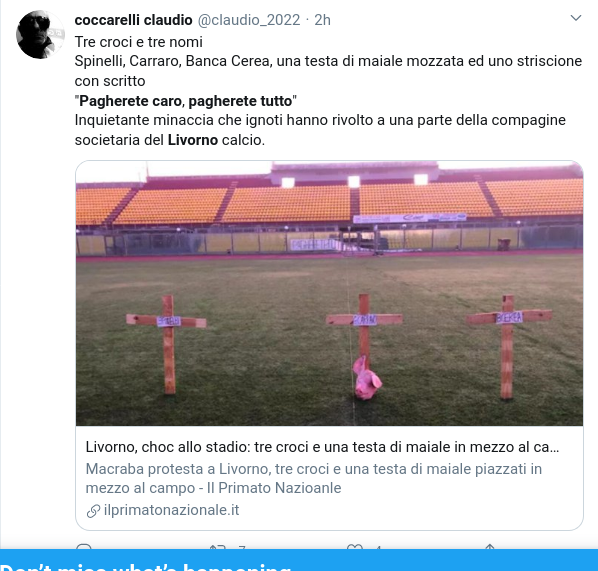598x571 pixels.
Task: Visit the ilprimatonazionale.it domain link
Action: 171,510
